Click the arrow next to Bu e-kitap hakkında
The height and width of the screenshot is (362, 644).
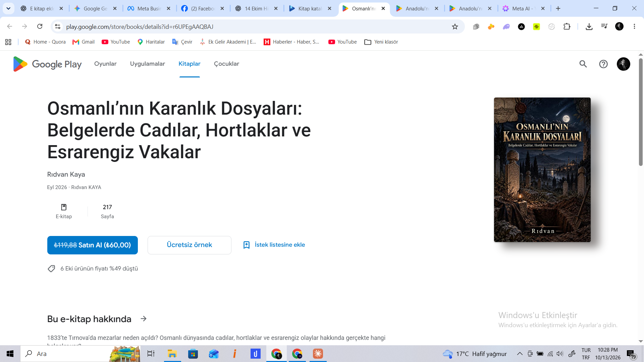pos(144,319)
